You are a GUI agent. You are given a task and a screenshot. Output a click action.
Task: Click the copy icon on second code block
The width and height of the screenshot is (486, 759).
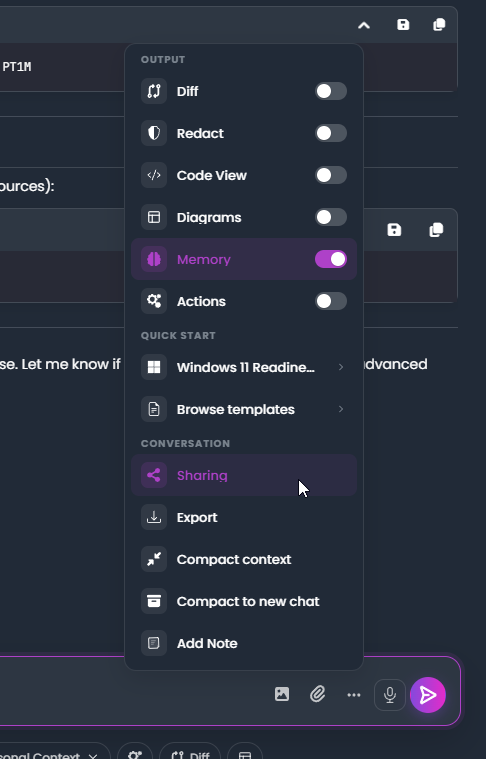(x=436, y=230)
